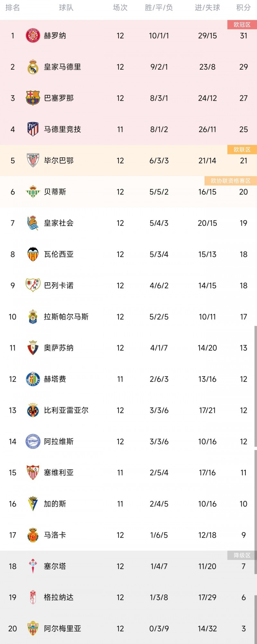Image resolution: width=257 pixels, height=644 pixels.
Task: Sort by the 积分 column header
Action: 243,8
